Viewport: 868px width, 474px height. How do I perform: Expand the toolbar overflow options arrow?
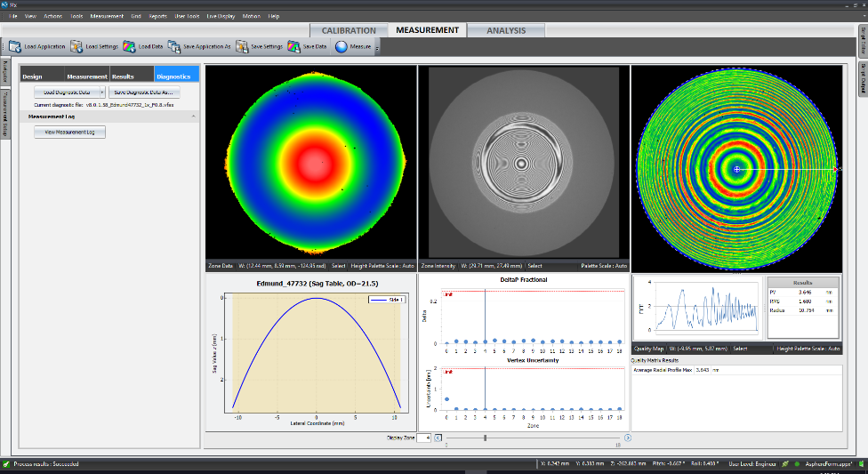(x=378, y=48)
